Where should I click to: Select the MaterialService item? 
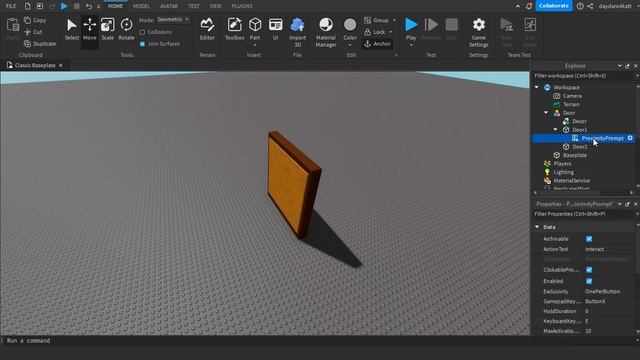tap(571, 181)
